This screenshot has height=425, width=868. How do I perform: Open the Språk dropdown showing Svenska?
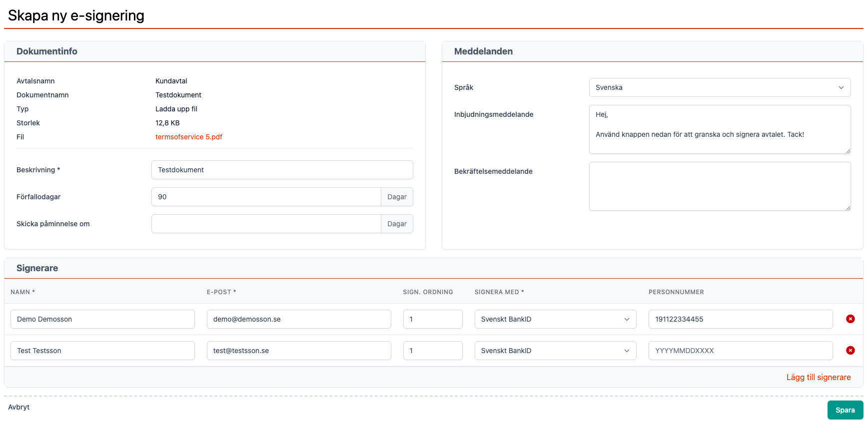(720, 87)
